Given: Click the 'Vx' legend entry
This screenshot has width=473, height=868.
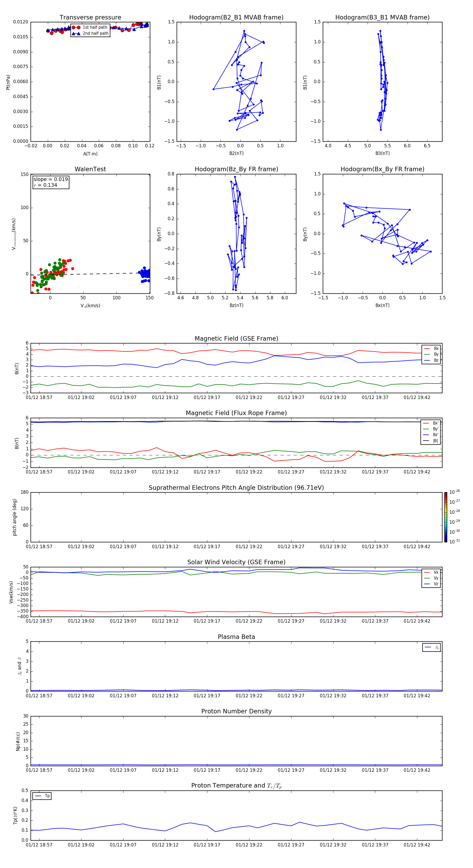Looking at the screenshot, I should tap(431, 572).
